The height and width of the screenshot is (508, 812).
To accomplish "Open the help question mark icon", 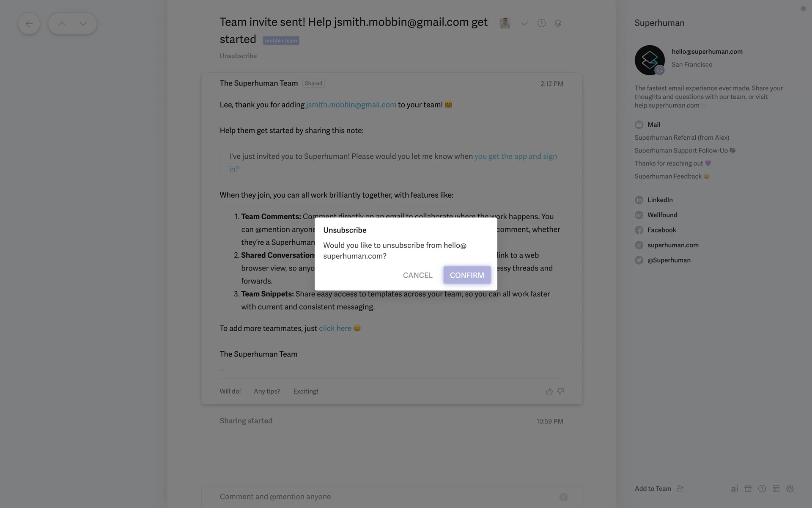I will (762, 489).
